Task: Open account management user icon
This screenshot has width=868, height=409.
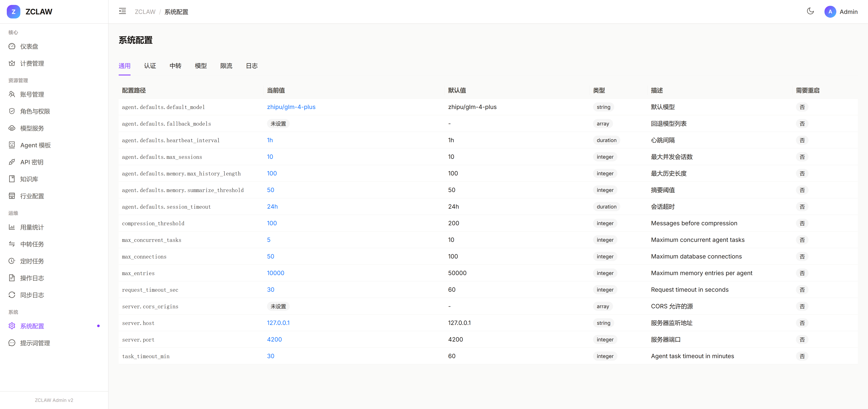Action: (12, 94)
